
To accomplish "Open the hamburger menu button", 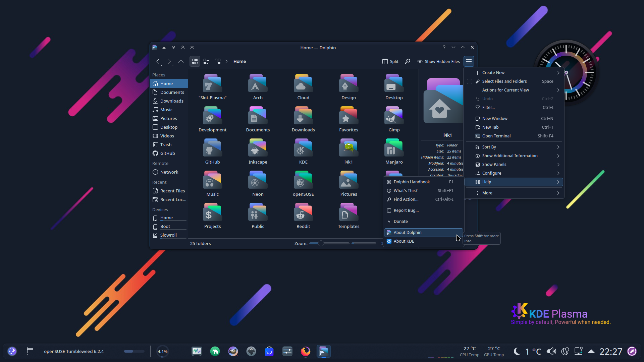I will tap(469, 61).
